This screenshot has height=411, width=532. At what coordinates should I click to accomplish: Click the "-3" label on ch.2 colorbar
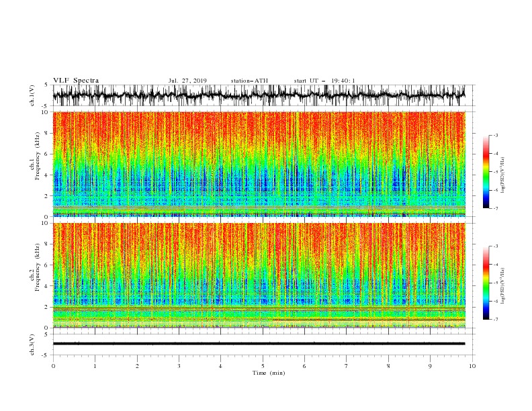(495, 246)
